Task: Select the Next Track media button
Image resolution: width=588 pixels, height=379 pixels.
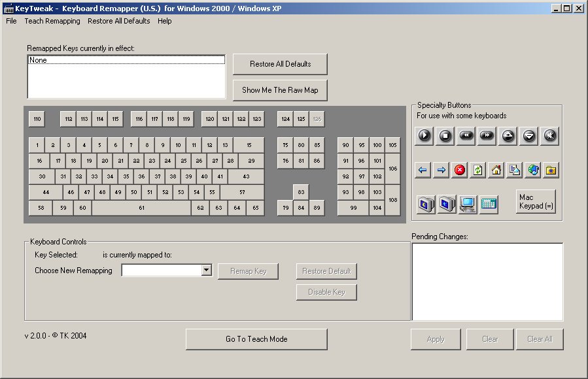Action: (487, 135)
